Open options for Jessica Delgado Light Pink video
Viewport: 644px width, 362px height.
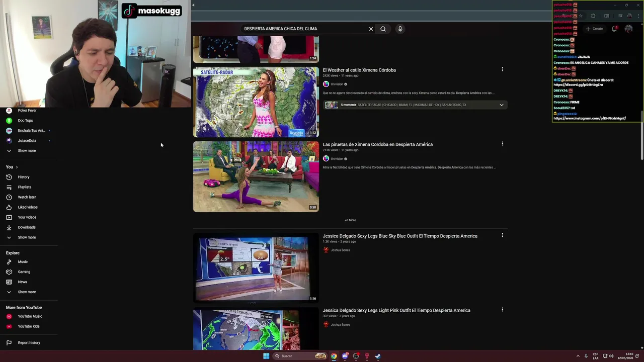[x=502, y=310]
